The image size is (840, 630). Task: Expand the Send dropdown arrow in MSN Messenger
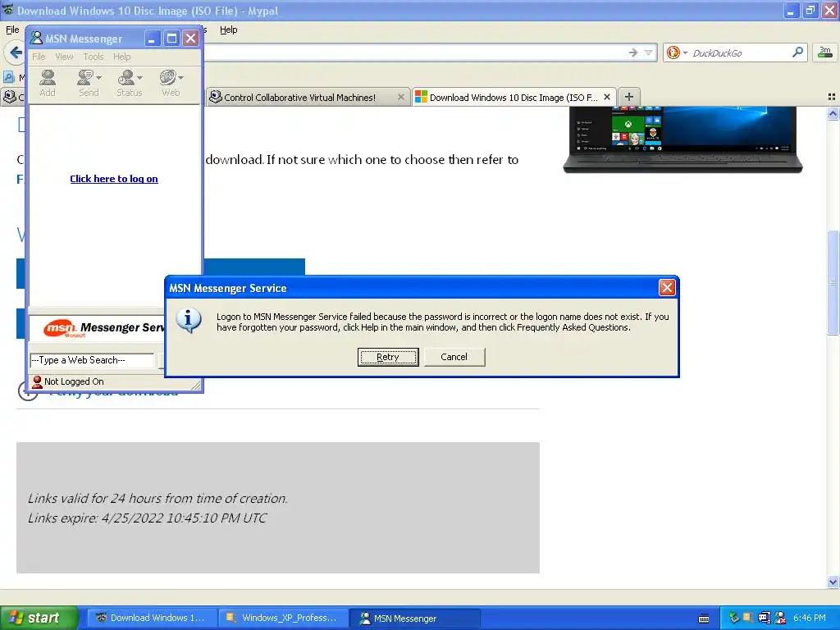click(x=99, y=78)
